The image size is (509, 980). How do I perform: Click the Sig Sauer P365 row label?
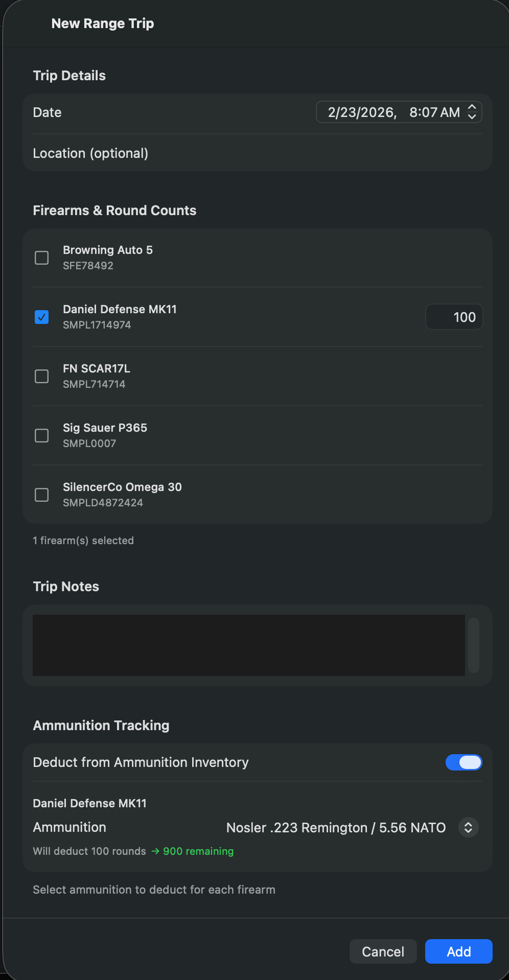tap(105, 428)
